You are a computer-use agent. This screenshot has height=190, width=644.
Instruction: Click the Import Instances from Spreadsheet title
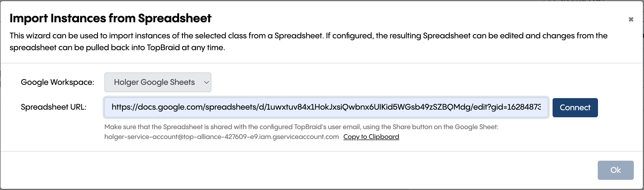click(110, 18)
